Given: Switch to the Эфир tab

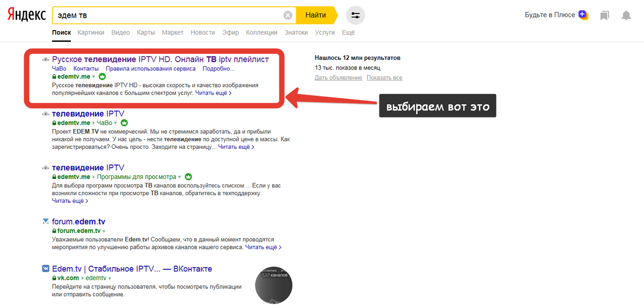Looking at the screenshot, I should [231, 33].
